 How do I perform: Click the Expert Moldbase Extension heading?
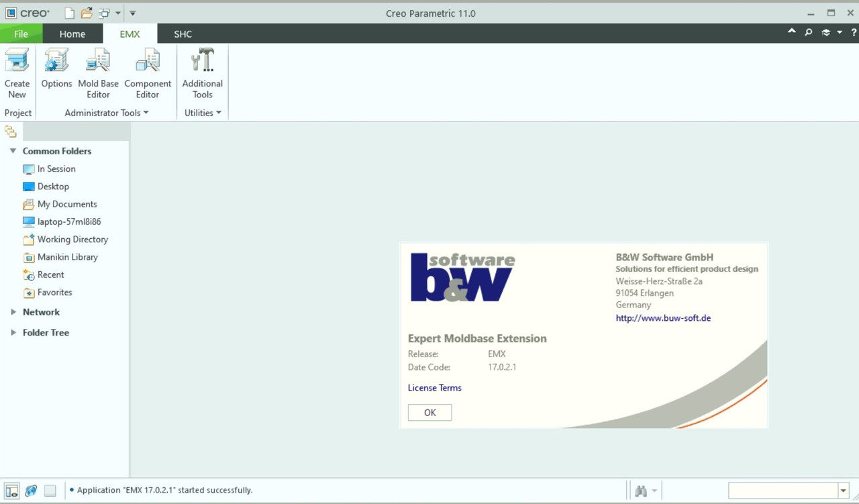[x=477, y=339]
